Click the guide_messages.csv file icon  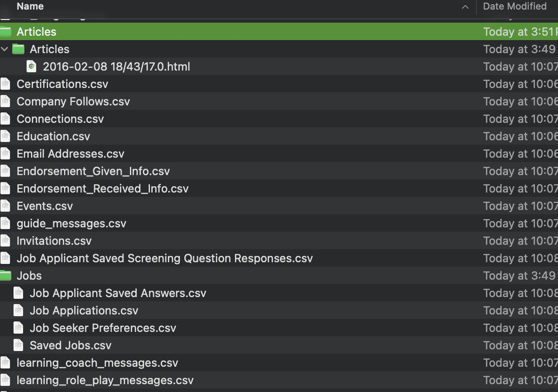[x=5, y=223]
